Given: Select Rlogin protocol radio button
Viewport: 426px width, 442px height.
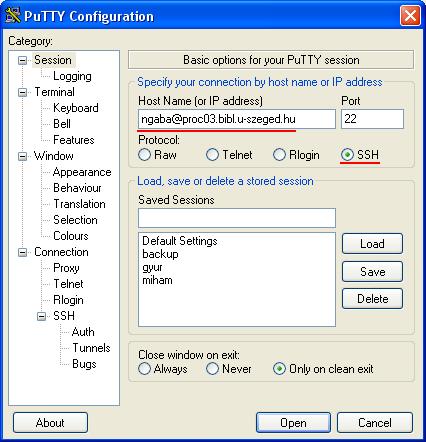Looking at the screenshot, I should (x=279, y=155).
